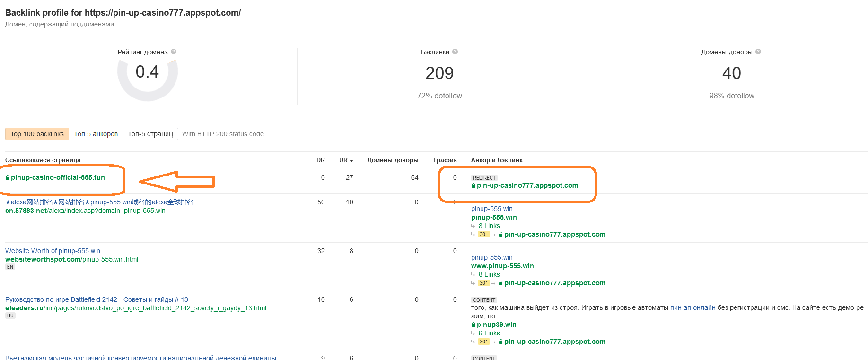Viewport: 868px width, 360px height.
Task: Click the EN language badge
Action: coord(10,267)
